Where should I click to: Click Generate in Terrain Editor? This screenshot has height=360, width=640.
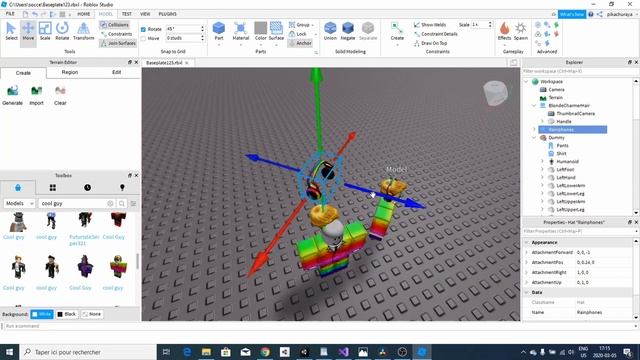[12, 96]
